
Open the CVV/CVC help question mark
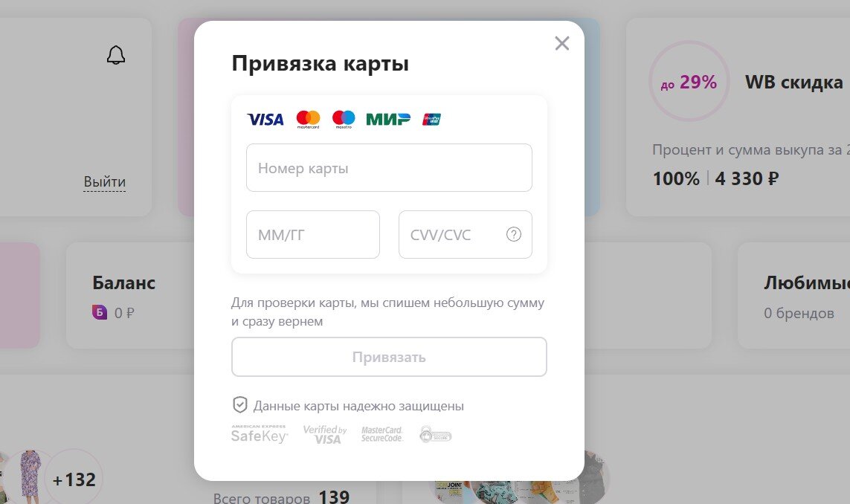pos(514,234)
